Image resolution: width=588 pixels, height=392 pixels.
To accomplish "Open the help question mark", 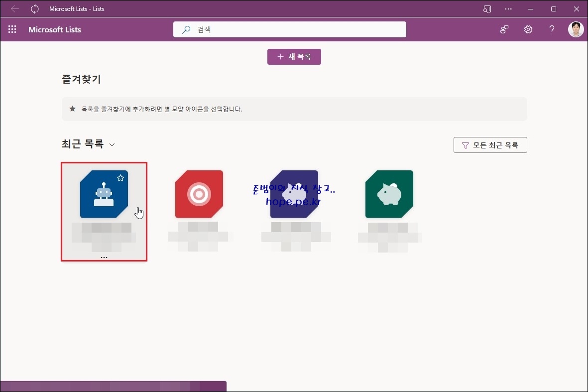I will [x=552, y=29].
